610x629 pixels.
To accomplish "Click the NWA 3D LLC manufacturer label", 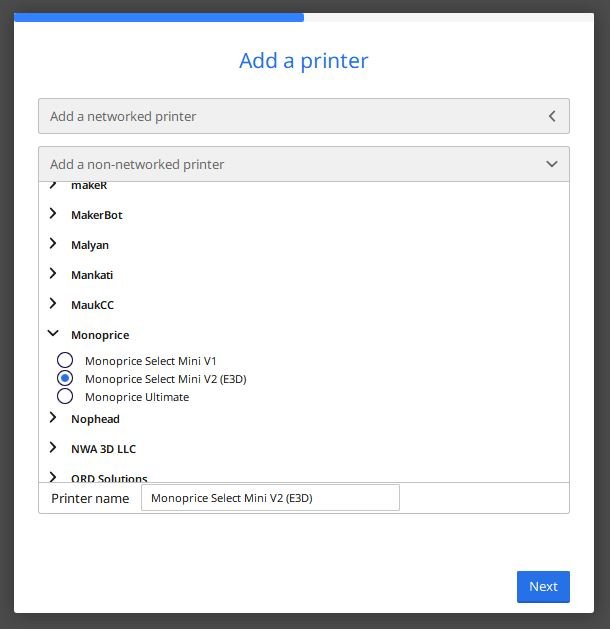I will click(x=103, y=449).
